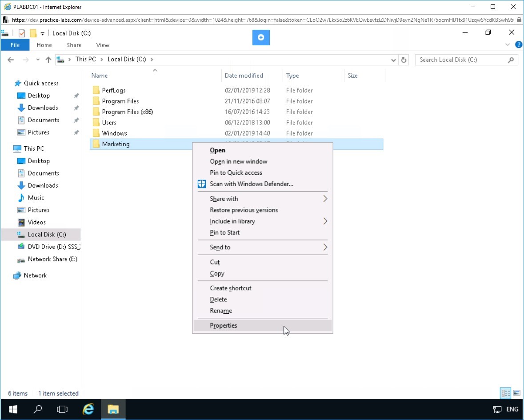Screen dimensions: 524x420
Task: Switch to Details view icon in status bar
Action: (x=506, y=393)
